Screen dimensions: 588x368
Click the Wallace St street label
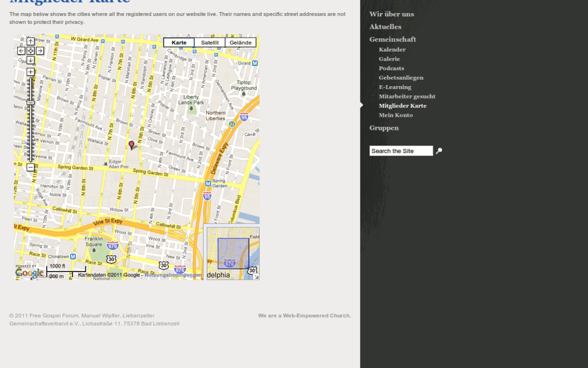pos(97,142)
